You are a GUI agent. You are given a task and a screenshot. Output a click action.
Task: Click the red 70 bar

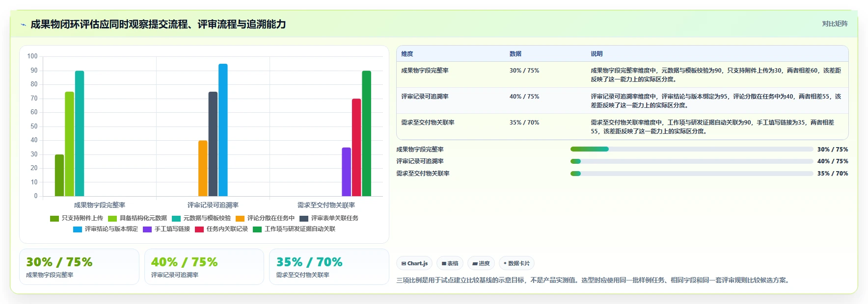click(x=356, y=148)
